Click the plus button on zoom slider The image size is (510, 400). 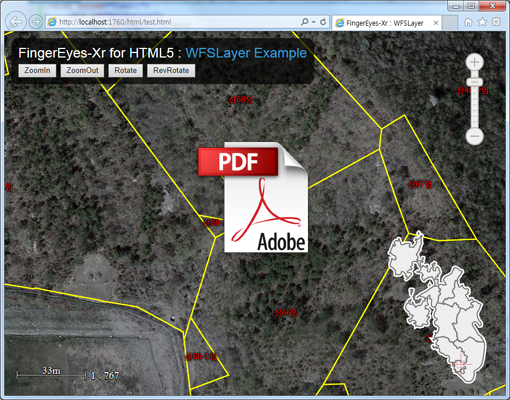coord(474,62)
